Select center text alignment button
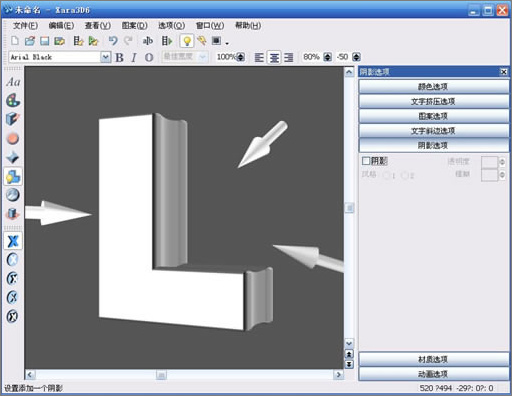The image size is (512, 396). [x=274, y=57]
